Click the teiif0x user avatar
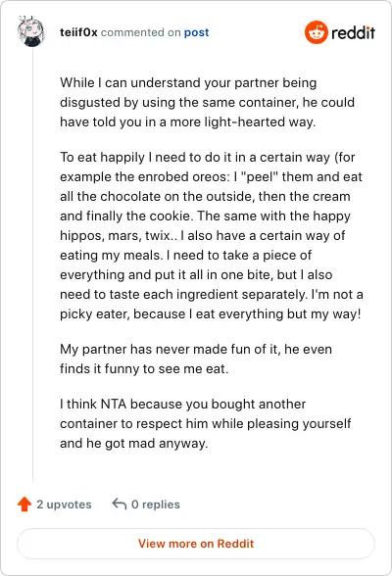The height and width of the screenshot is (576, 392). pyautogui.click(x=31, y=31)
